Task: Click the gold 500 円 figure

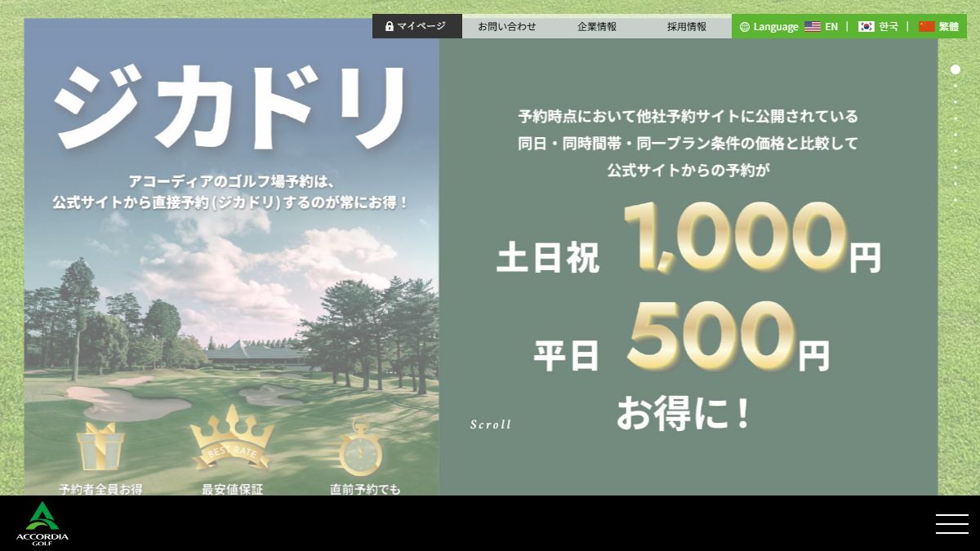Action: (x=727, y=337)
